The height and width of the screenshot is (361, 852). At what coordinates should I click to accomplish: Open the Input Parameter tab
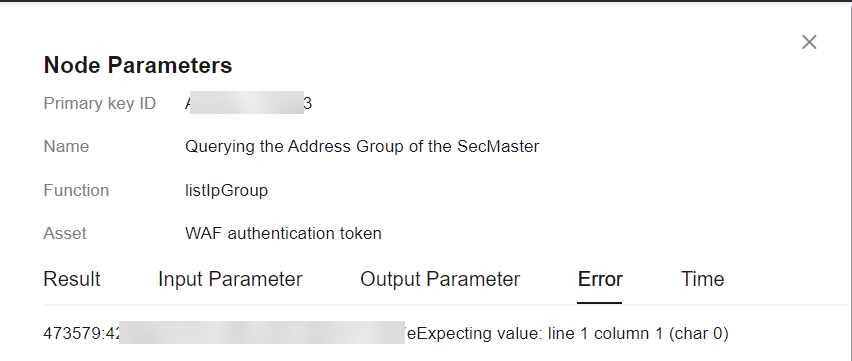point(230,279)
